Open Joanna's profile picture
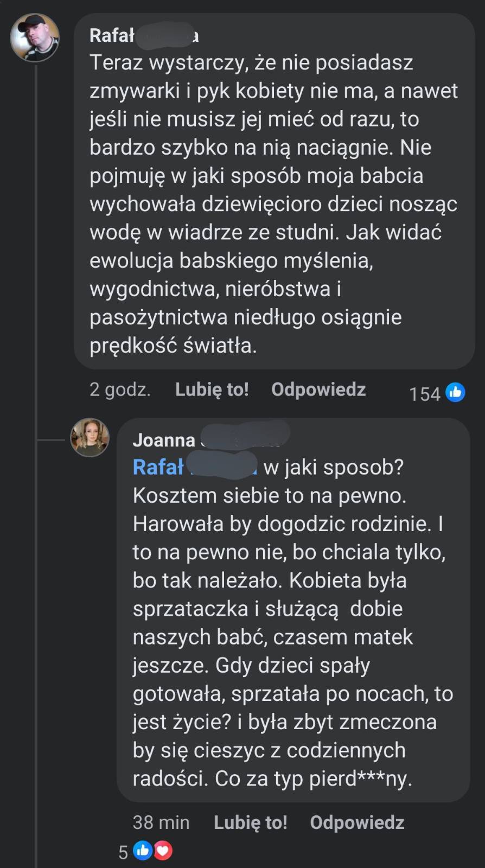This screenshot has width=485, height=868. tap(90, 437)
